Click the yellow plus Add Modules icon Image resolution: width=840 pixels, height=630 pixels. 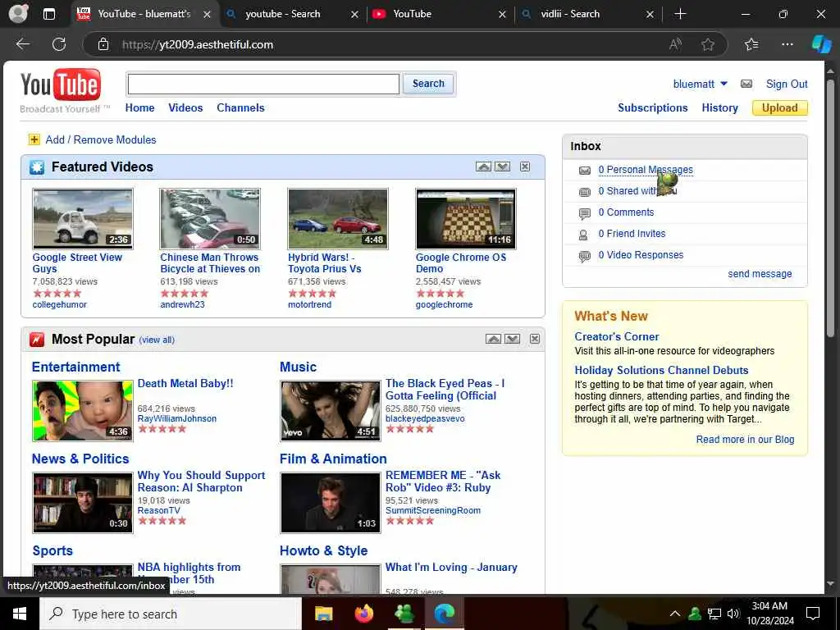(34, 139)
